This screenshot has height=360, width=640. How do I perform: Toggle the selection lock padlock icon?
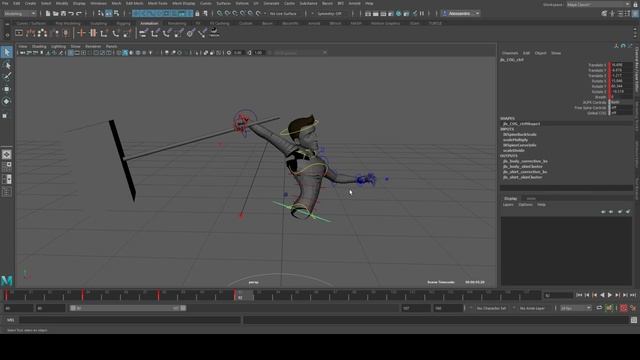(x=197, y=13)
